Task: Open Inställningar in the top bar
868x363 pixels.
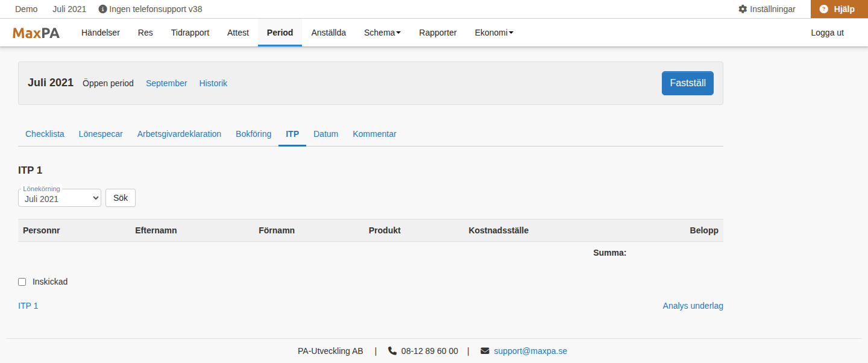Action: pyautogui.click(x=767, y=9)
